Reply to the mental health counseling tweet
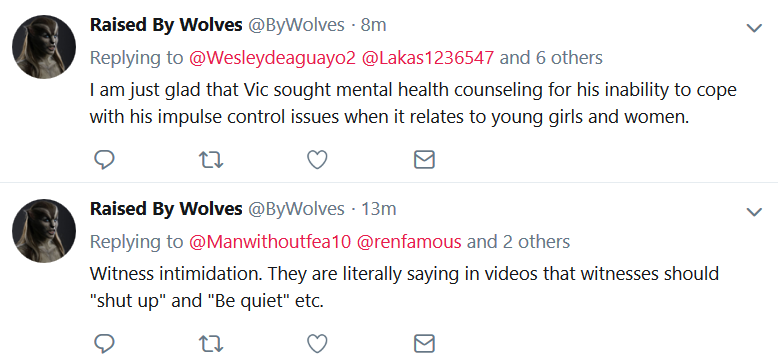 point(104,160)
